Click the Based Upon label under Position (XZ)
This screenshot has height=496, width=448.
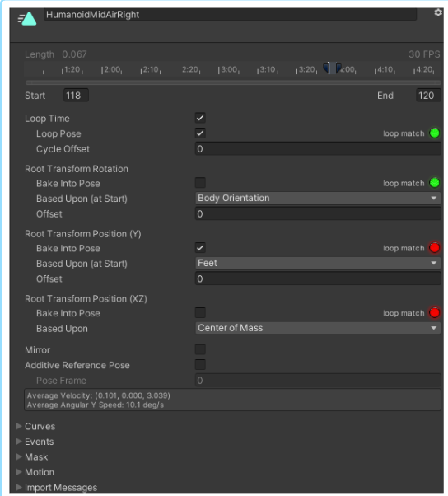(62, 329)
